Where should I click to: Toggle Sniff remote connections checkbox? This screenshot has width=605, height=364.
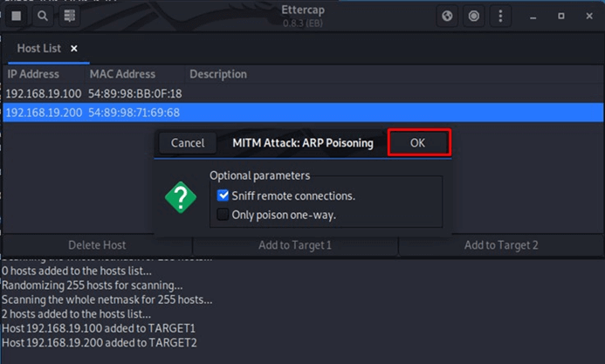pos(223,196)
